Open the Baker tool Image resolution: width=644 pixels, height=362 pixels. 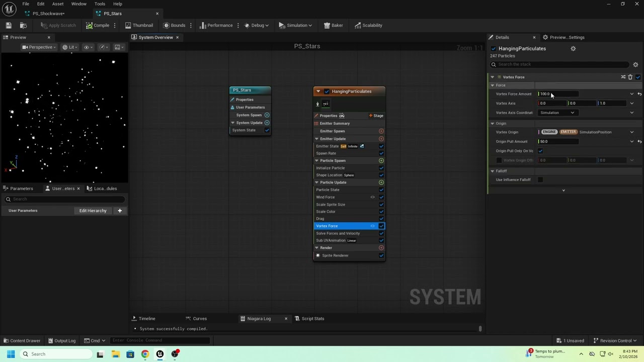334,25
